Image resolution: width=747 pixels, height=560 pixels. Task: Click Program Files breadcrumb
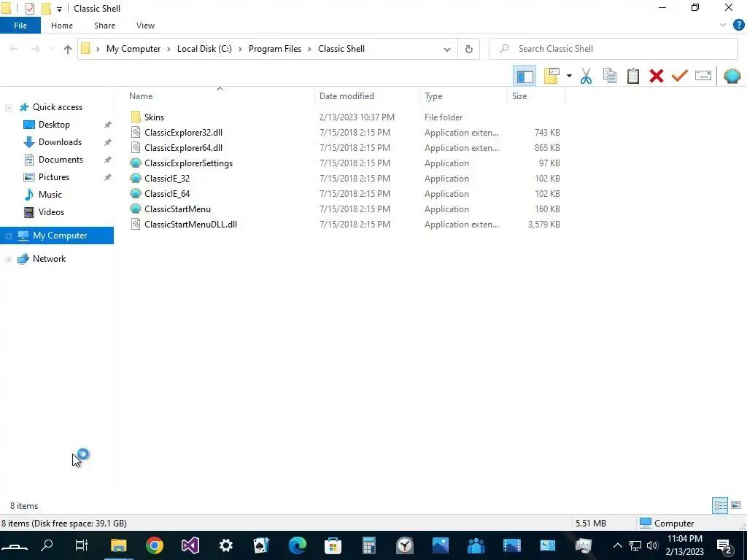(275, 49)
